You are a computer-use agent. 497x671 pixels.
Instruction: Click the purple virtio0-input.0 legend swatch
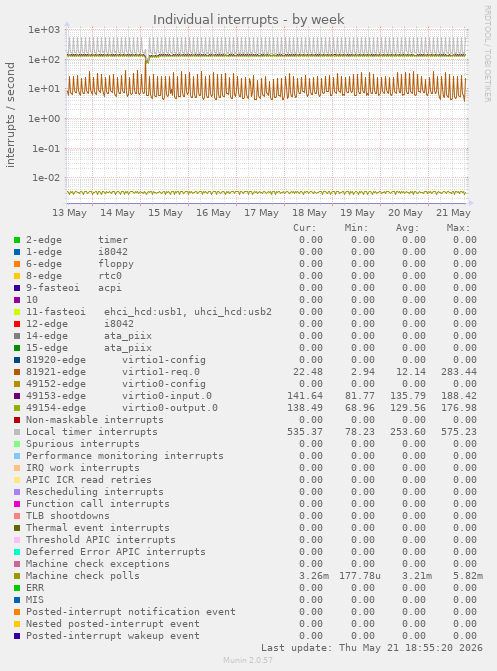pos(17,396)
